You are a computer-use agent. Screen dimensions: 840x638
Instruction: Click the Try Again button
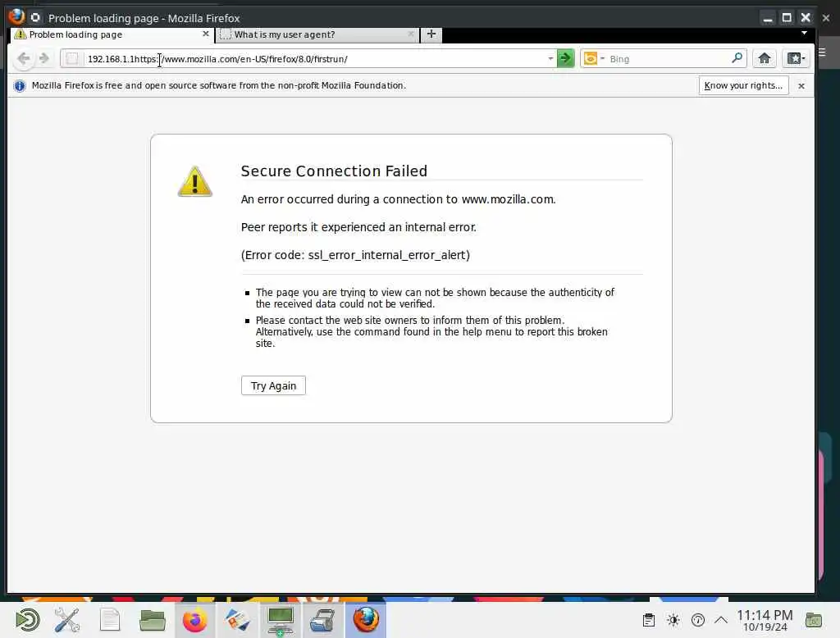coord(273,385)
